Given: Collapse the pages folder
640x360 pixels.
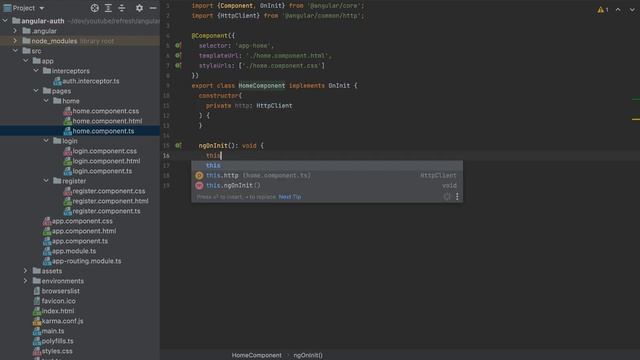Looking at the screenshot, I should pyautogui.click(x=36, y=91).
